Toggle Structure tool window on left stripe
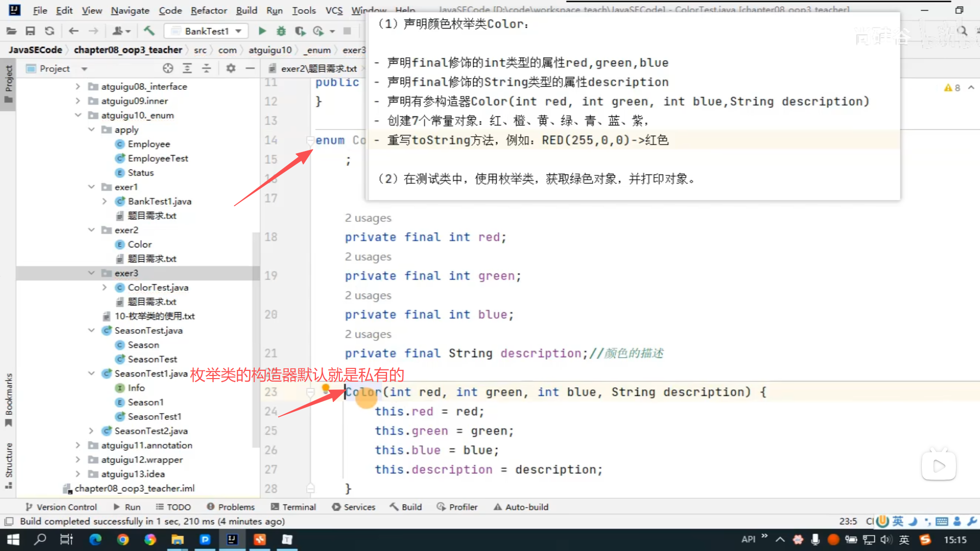The height and width of the screenshot is (551, 980). coord(9,465)
